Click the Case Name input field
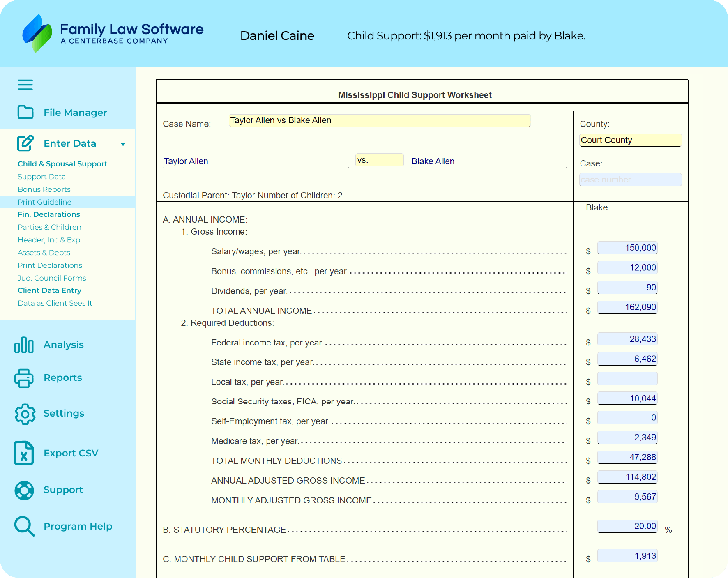 (379, 121)
